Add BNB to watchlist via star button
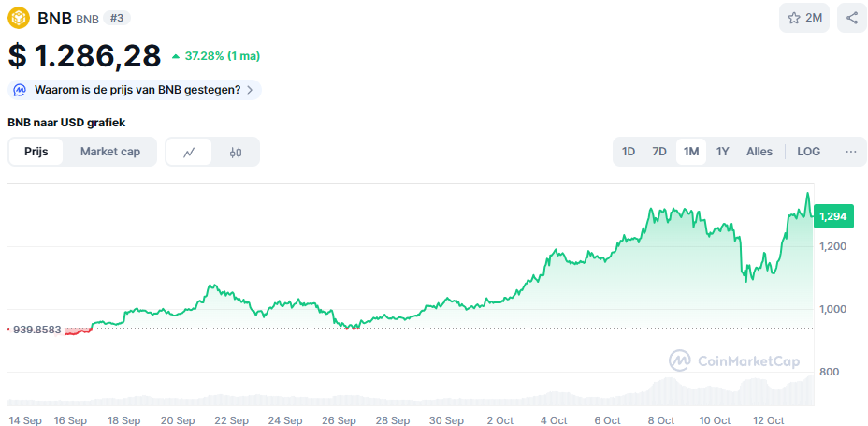868x426 pixels. (x=804, y=18)
